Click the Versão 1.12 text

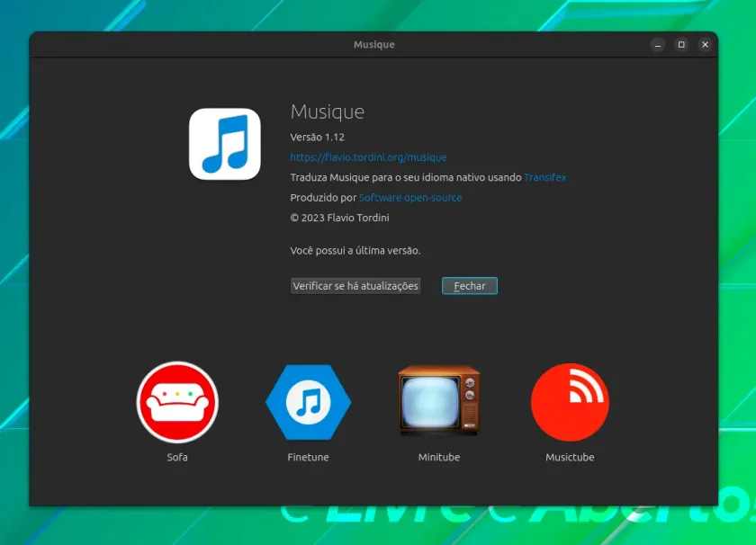pyautogui.click(x=317, y=137)
